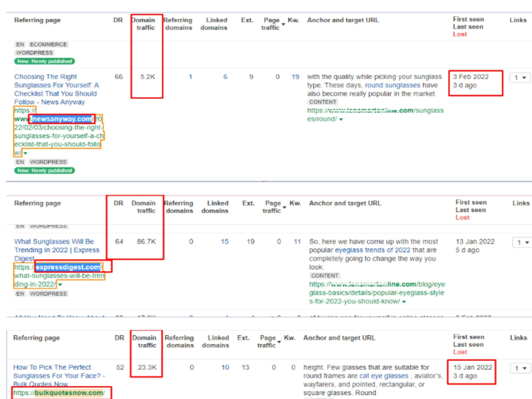Click the '5 d ago' last seen value
Viewport: 532px width, 399px height.
click(x=467, y=250)
